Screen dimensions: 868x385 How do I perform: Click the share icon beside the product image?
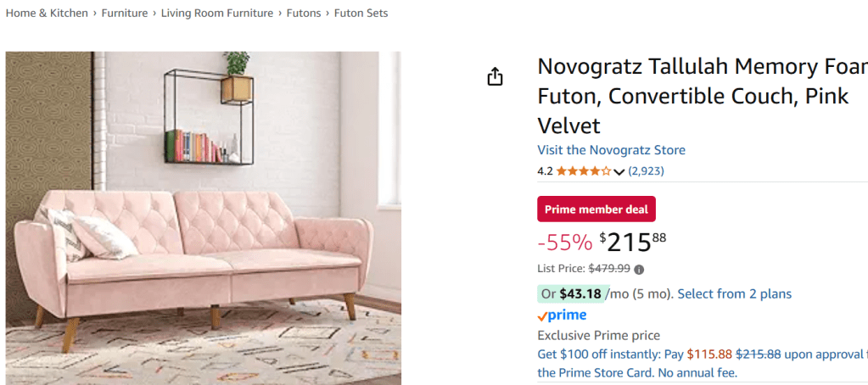[x=495, y=77]
